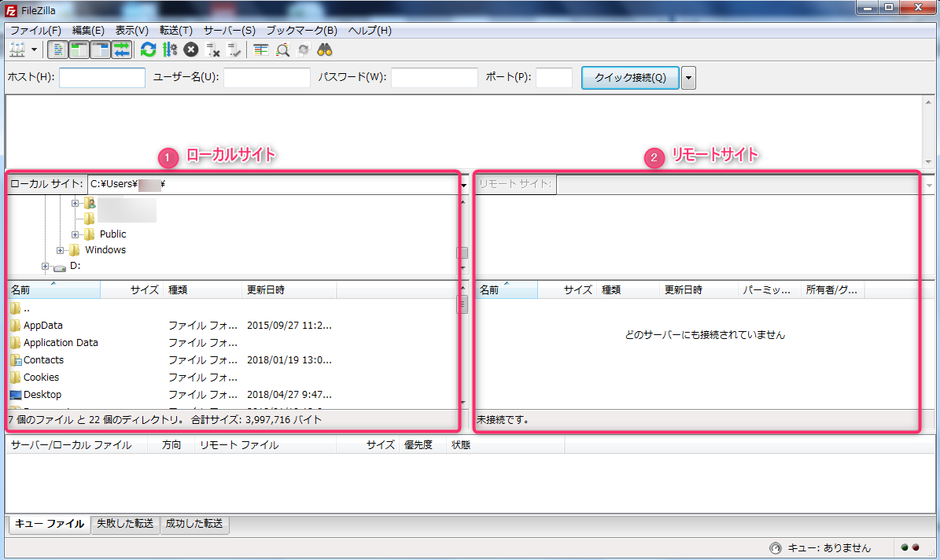Select the Cookies folder row
The width and height of the screenshot is (940, 560).
[x=232, y=378]
